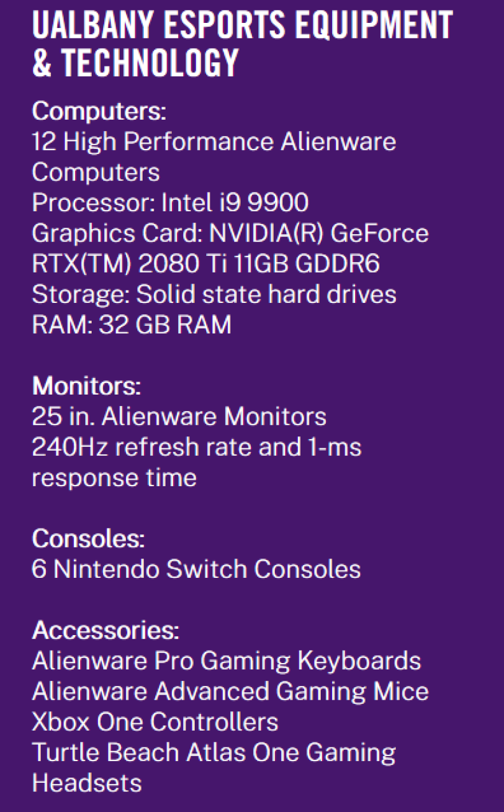Click the Storage: Solid state hard drives line
Viewport: 504px width, 812px height.
tap(214, 294)
